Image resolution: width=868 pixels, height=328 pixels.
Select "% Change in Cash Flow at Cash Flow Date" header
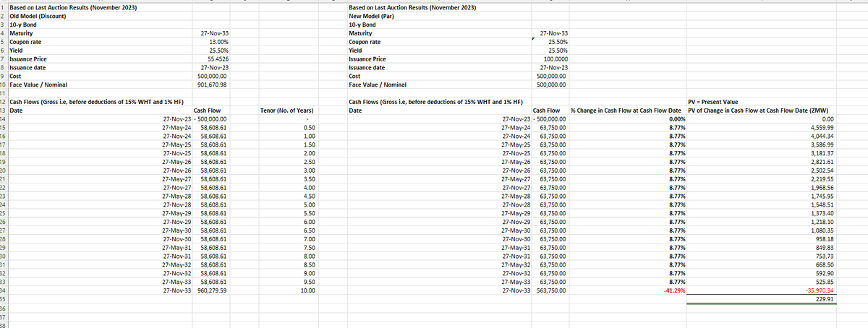(627, 111)
